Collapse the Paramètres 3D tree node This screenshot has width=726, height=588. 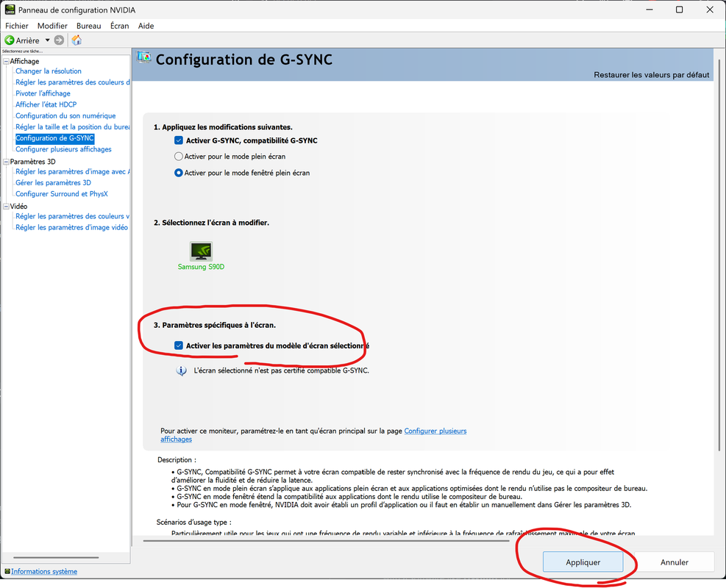coord(6,162)
